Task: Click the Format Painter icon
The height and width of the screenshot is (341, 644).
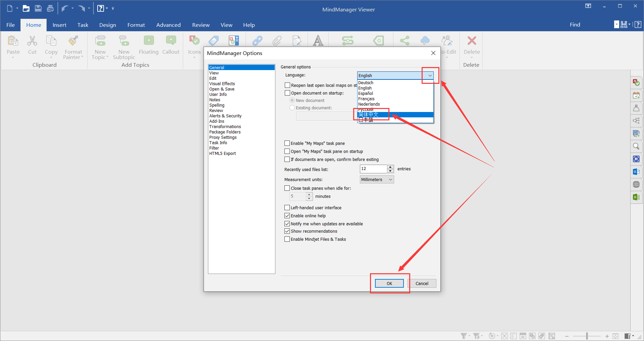Action: click(73, 41)
